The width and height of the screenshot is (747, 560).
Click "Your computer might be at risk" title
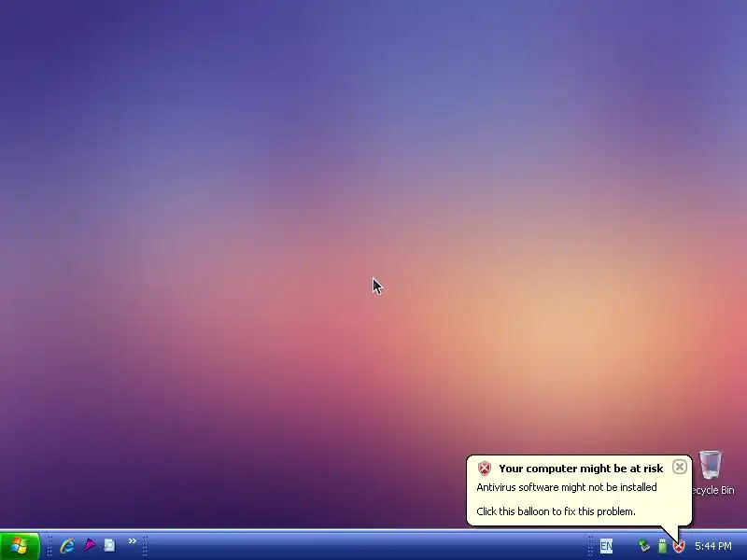point(581,469)
